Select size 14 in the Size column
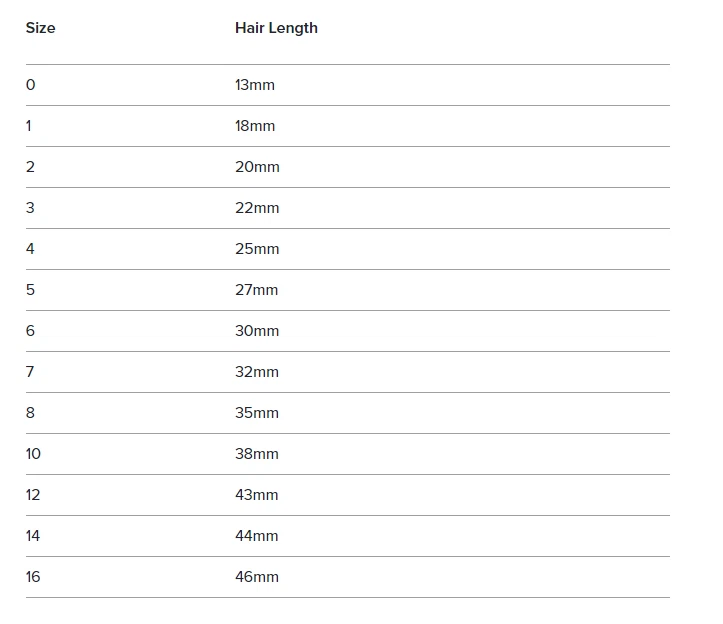This screenshot has width=723, height=624. pos(33,536)
